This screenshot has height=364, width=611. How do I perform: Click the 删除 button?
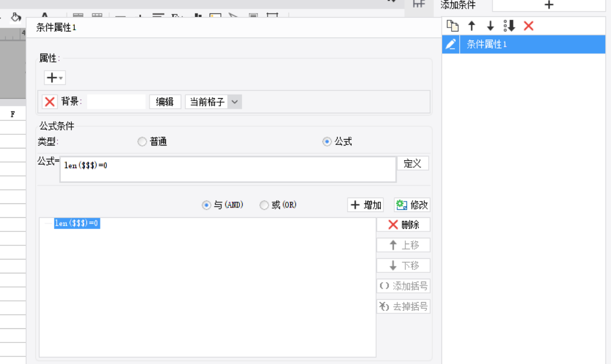403,225
